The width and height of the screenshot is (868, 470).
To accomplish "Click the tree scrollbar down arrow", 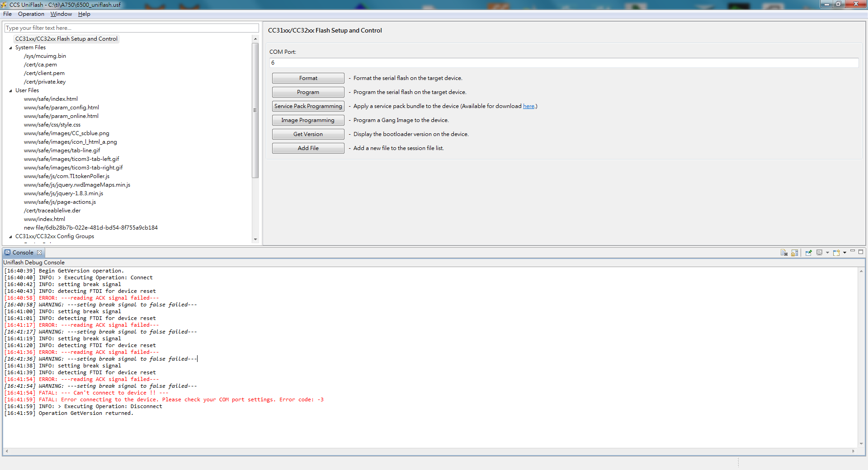I will [x=255, y=240].
